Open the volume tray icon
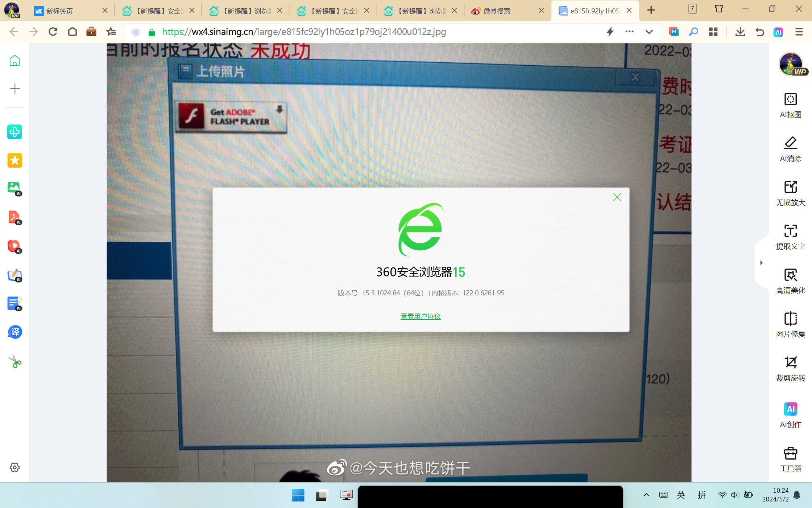The height and width of the screenshot is (508, 812). tap(735, 495)
